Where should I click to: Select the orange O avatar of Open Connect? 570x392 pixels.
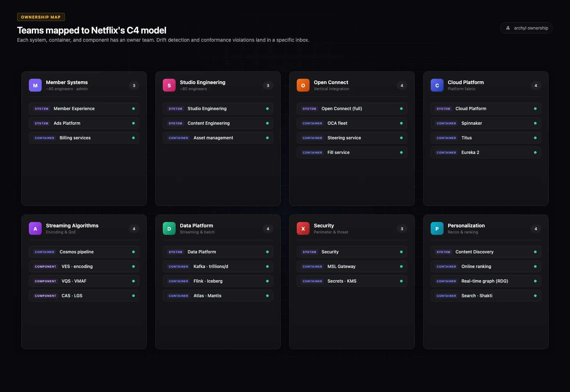click(303, 86)
